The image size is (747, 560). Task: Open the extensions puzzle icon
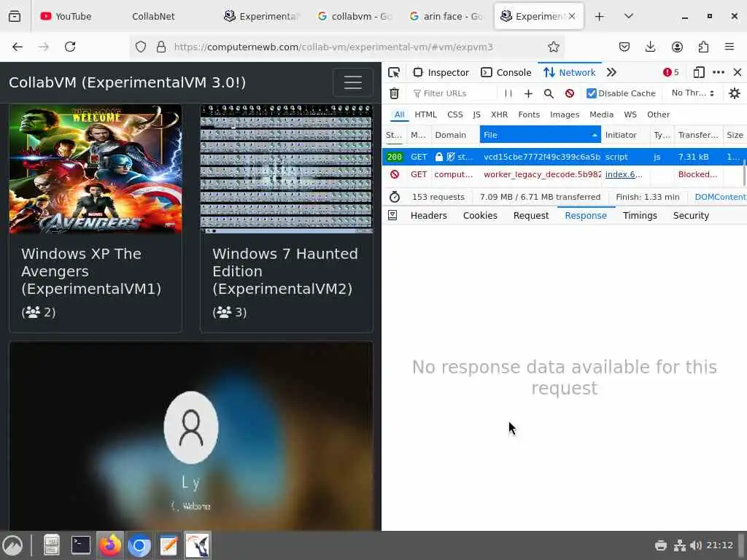(x=703, y=47)
